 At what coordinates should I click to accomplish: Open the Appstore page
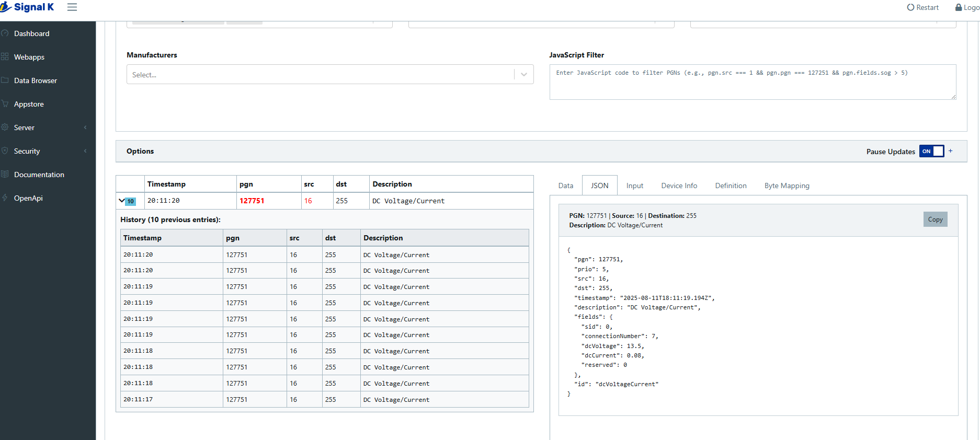point(29,104)
